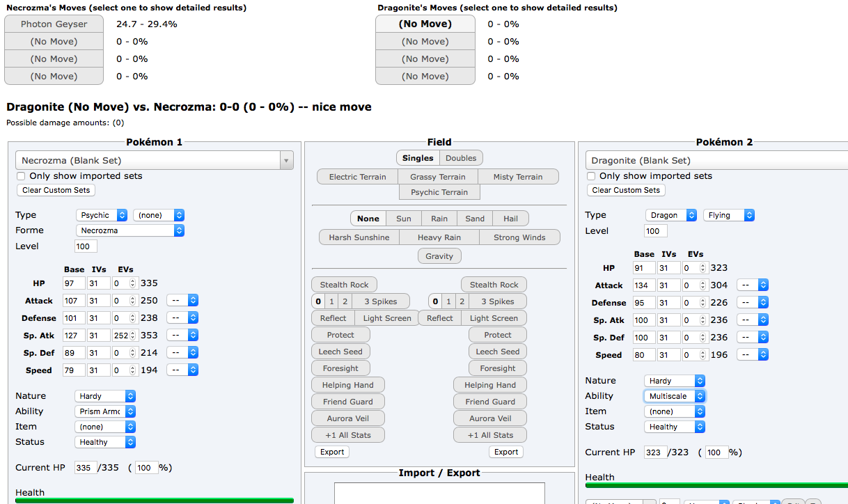Set weather to Sun
The image size is (848, 504).
[x=404, y=219]
